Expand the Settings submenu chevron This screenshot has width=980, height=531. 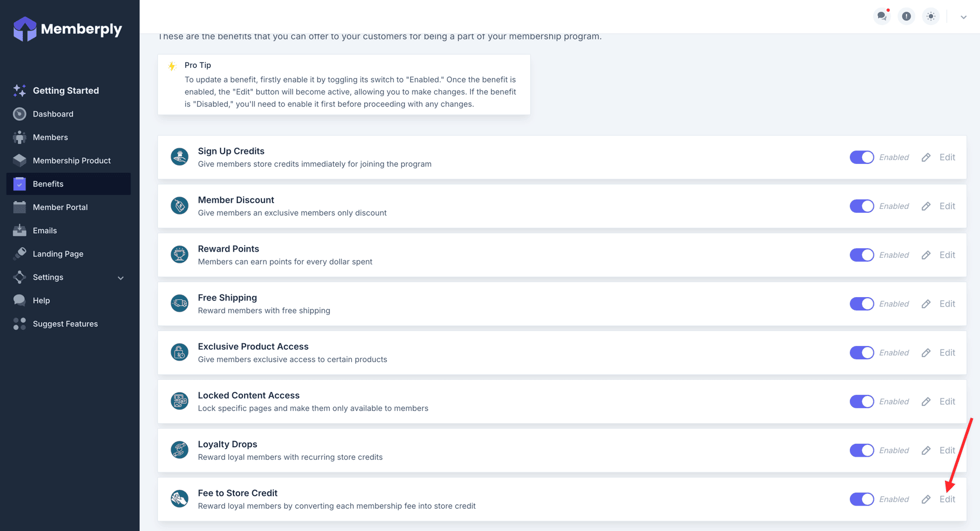121,278
